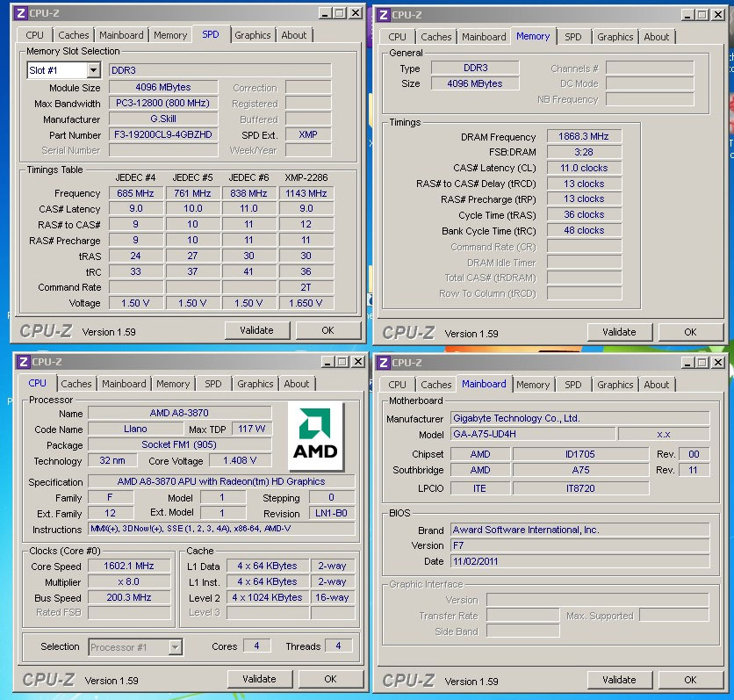Click the AMD logo in the CPU window
Screen dimensions: 734x700
coord(316,437)
